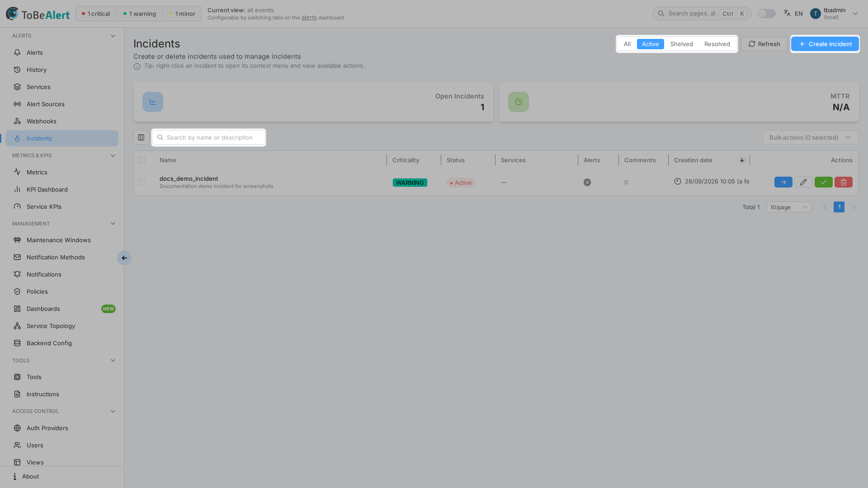Follow the alerts dashboard link
Screen dimensions: 868x488
(309, 18)
